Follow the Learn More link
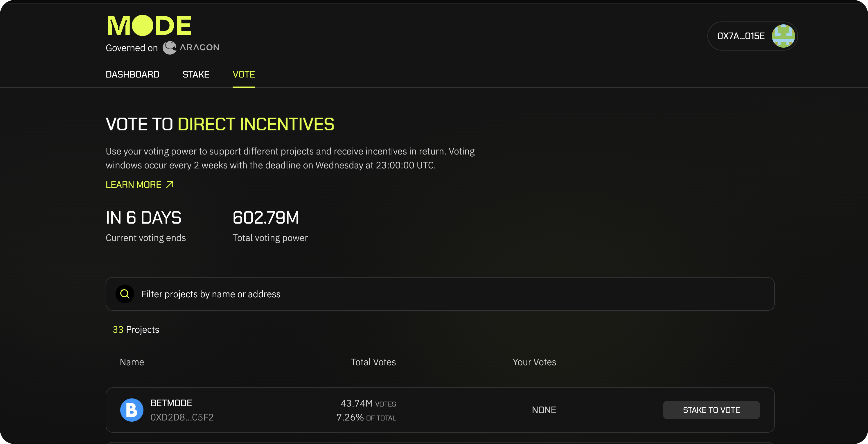The image size is (868, 444). pyautogui.click(x=133, y=185)
